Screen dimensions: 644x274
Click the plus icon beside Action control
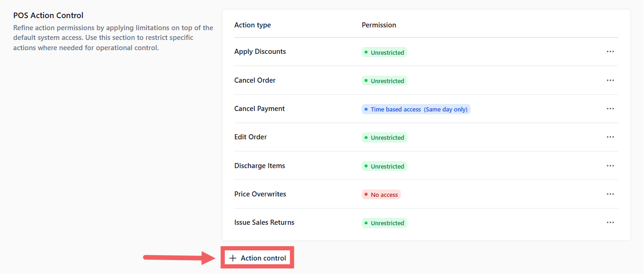(x=233, y=258)
